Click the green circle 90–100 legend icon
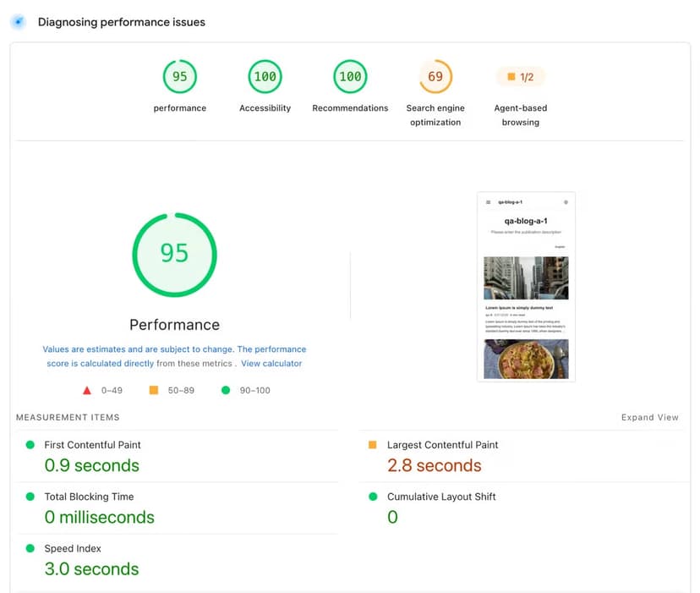700x593 pixels. coord(226,390)
